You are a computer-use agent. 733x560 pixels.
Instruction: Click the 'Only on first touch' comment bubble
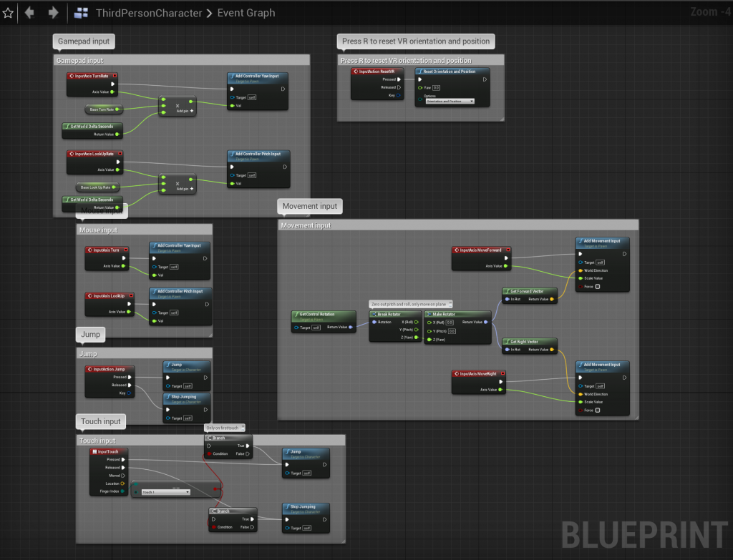pos(224,428)
